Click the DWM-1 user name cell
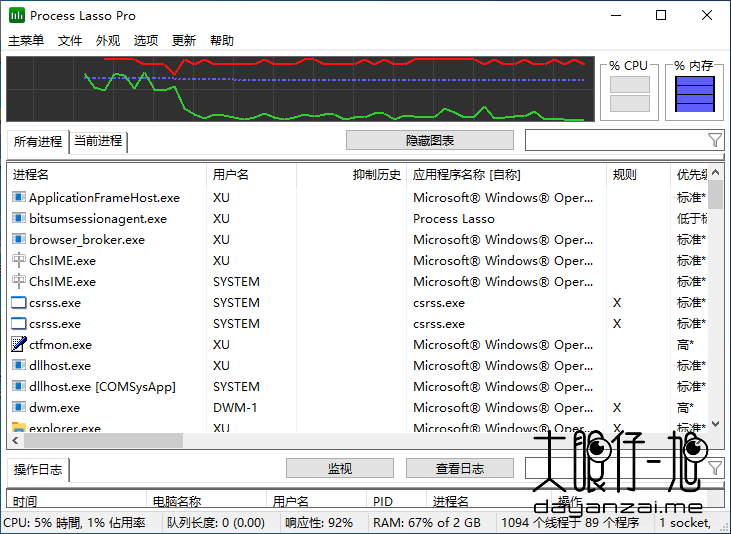The height and width of the screenshot is (534, 731). pos(235,408)
